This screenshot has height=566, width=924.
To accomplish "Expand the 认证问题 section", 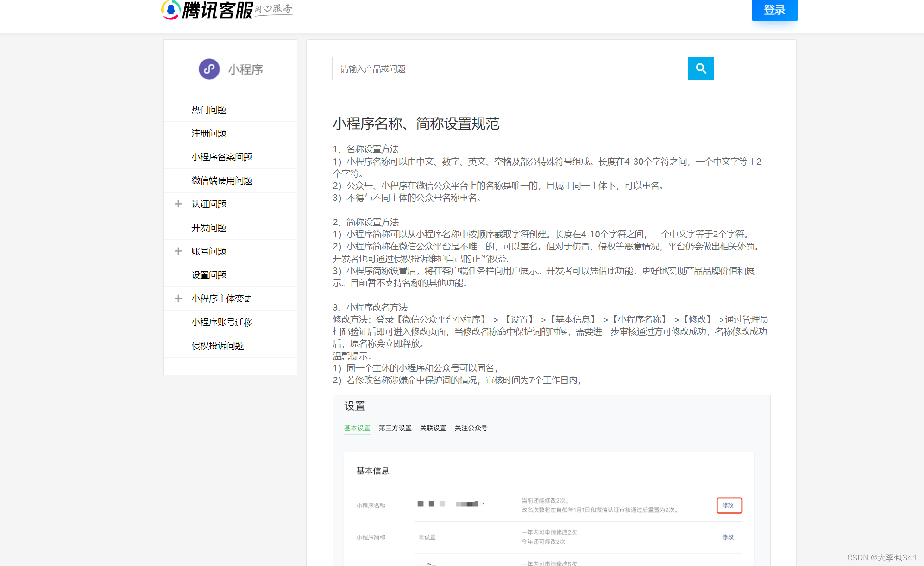I will (178, 204).
